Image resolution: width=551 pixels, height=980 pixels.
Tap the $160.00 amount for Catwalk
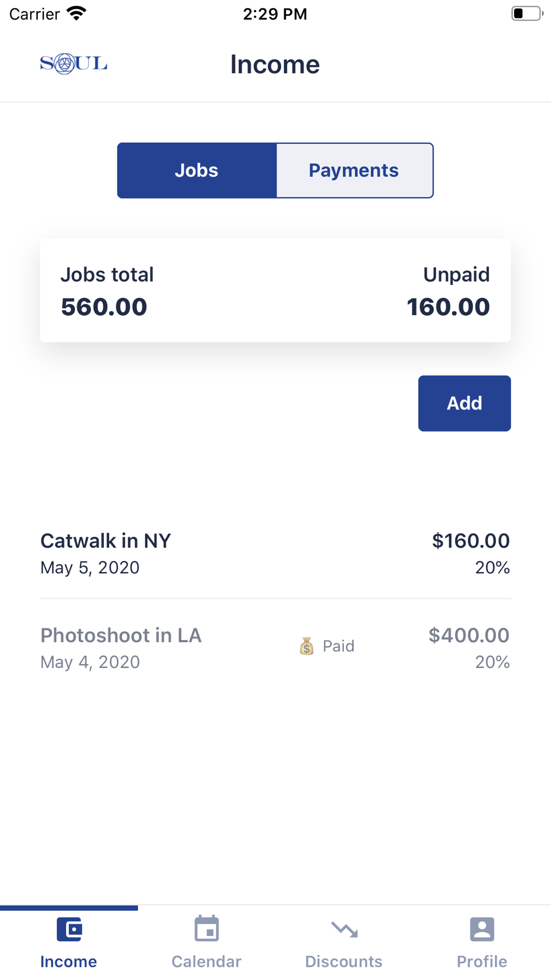[x=471, y=541]
